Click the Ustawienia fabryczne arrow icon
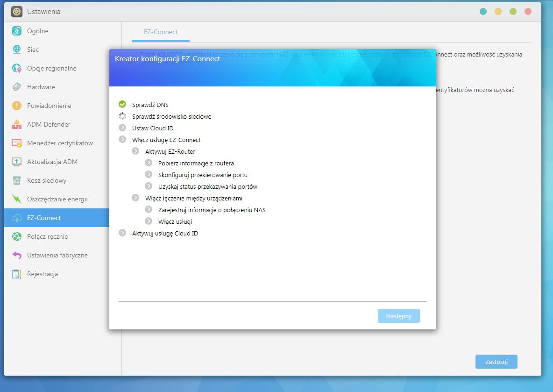553x392 pixels. click(x=16, y=255)
